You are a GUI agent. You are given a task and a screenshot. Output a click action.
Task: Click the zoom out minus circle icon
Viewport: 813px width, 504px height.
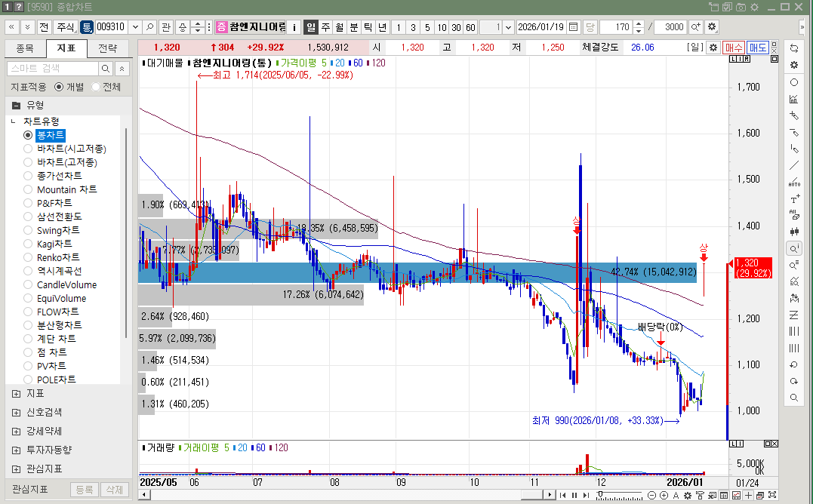click(x=652, y=495)
